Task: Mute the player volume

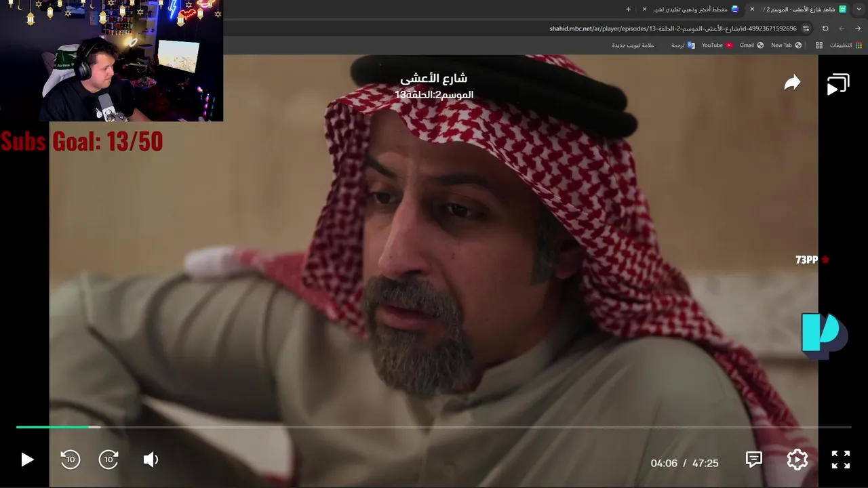Action: tap(151, 460)
